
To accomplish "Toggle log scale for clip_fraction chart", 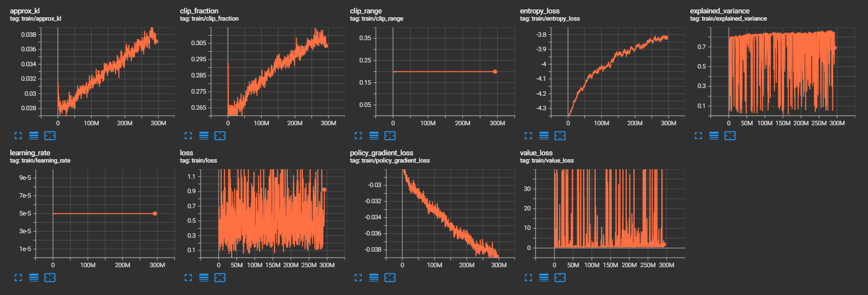I will pos(203,135).
